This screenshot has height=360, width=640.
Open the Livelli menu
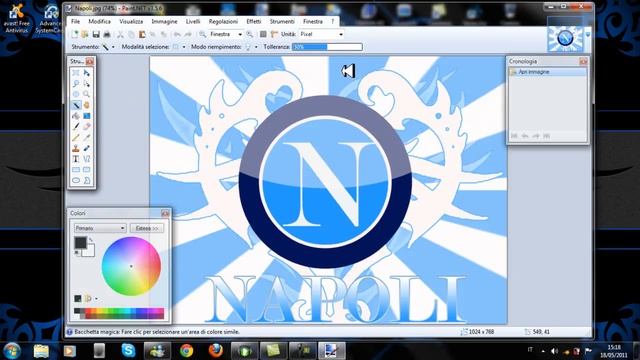point(193,21)
